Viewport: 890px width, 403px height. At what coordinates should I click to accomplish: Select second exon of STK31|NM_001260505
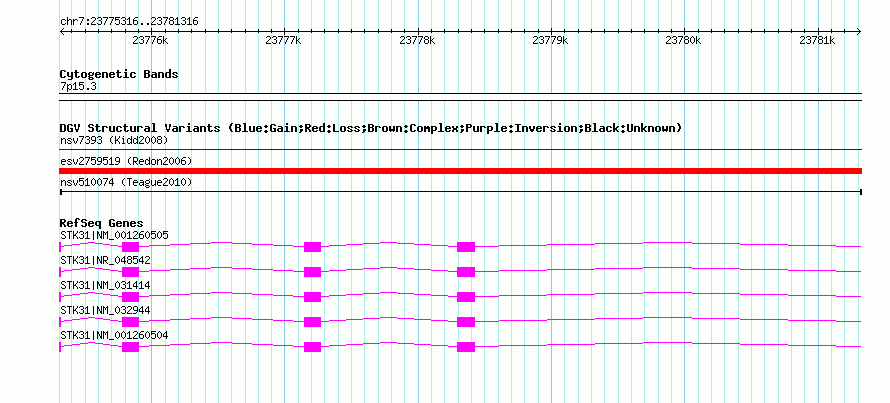[313, 246]
